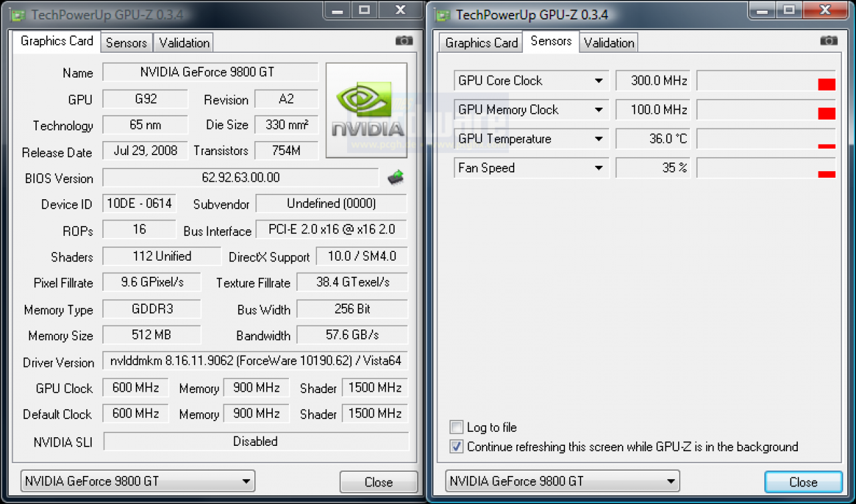Switch to Validation tab in left window

coord(184,43)
